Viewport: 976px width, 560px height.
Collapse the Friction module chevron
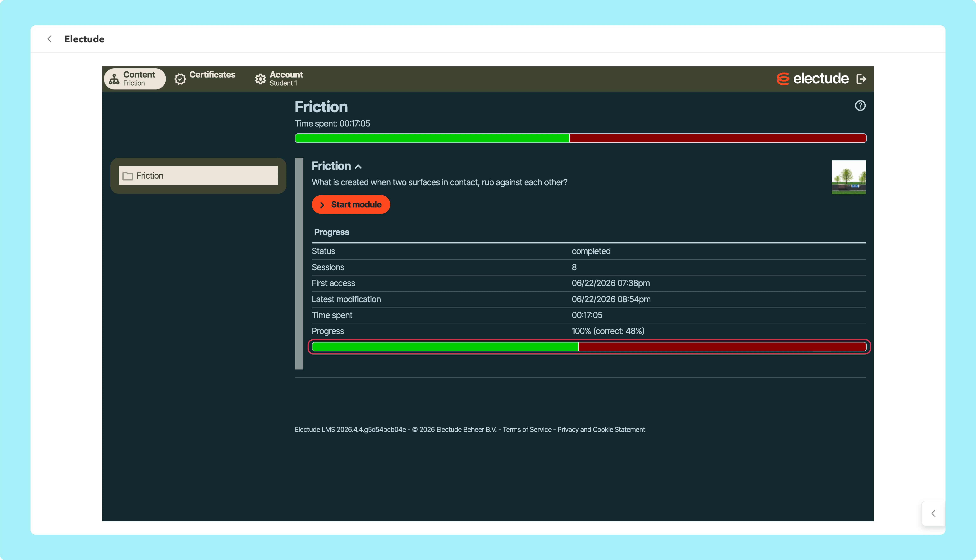(358, 167)
